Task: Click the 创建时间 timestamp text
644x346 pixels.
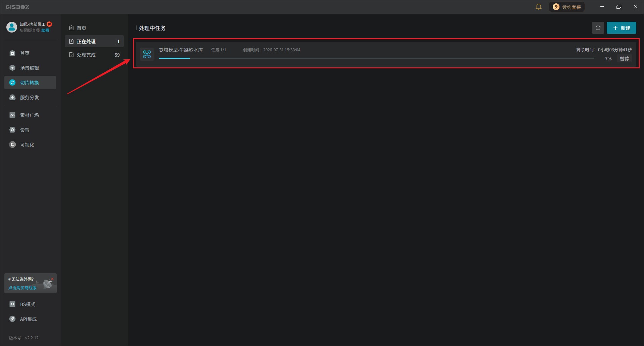Action: point(272,50)
